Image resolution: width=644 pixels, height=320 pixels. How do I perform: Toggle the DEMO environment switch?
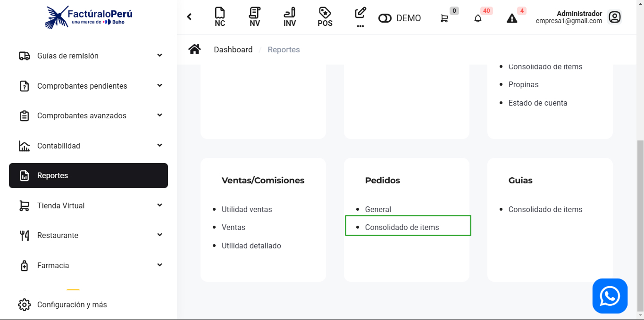(385, 18)
